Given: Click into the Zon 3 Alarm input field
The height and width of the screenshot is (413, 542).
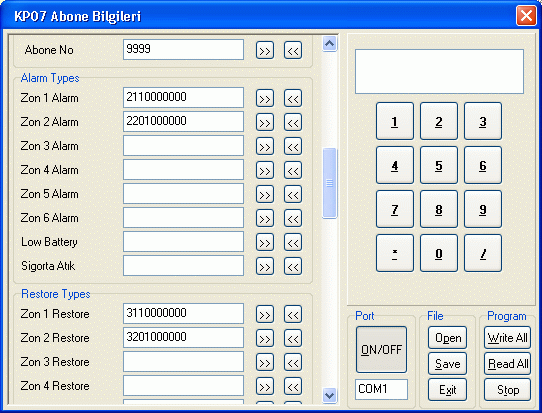Looking at the screenshot, I should 183,146.
